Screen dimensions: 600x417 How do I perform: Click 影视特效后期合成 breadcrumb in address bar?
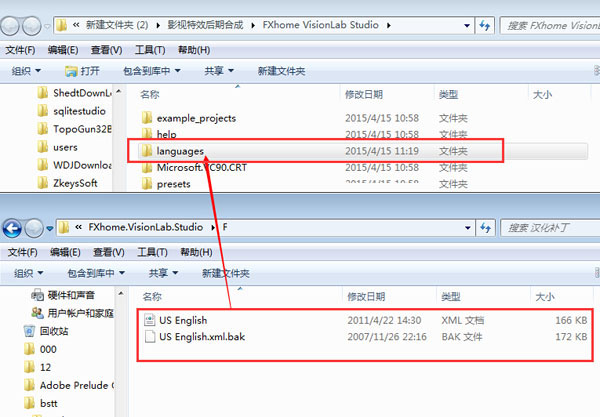point(205,25)
